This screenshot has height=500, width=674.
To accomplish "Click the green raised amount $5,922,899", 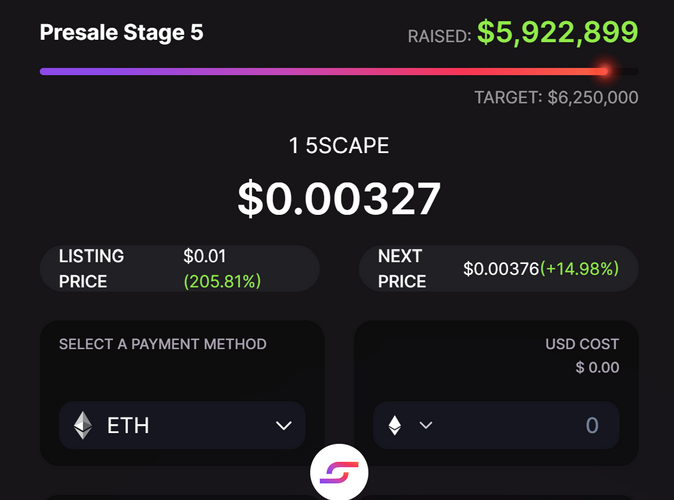I will [x=557, y=33].
